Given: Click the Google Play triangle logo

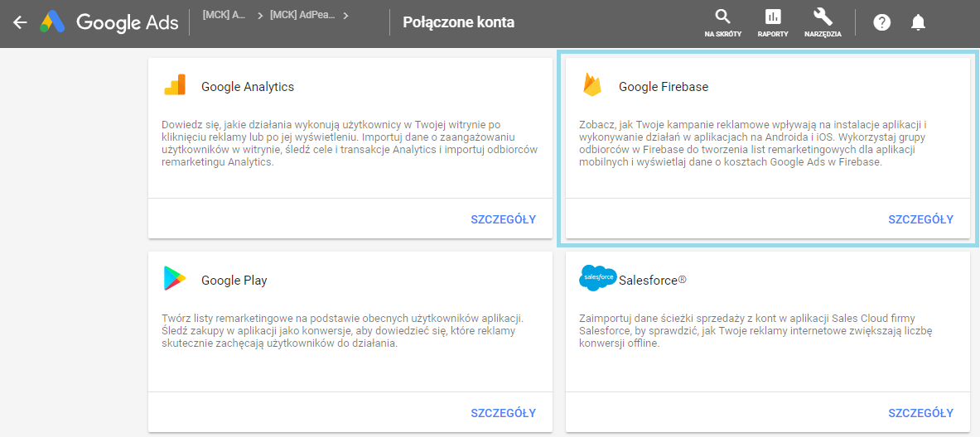Looking at the screenshot, I should 175,278.
